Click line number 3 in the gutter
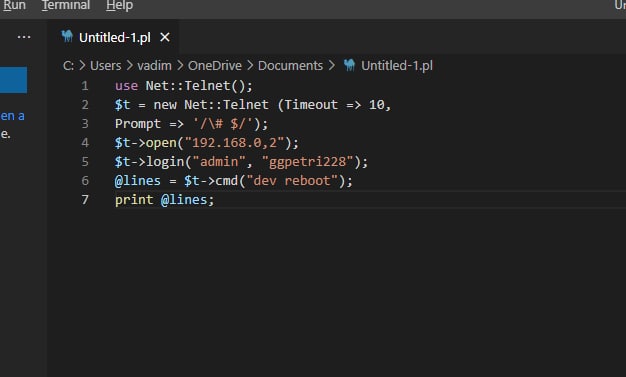The height and width of the screenshot is (377, 626). [85, 124]
